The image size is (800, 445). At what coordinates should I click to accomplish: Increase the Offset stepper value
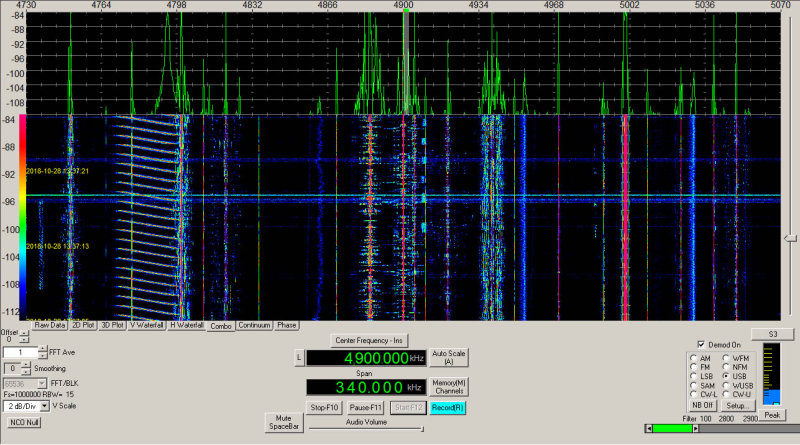[x=24, y=333]
